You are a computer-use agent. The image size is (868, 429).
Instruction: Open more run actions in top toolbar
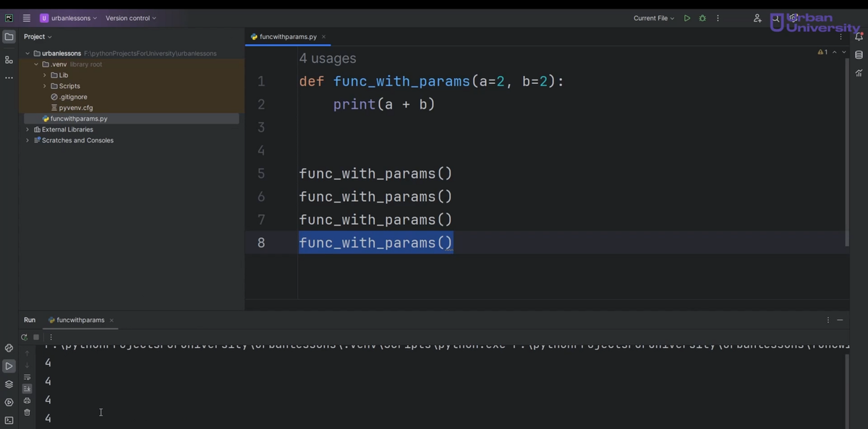pos(718,18)
